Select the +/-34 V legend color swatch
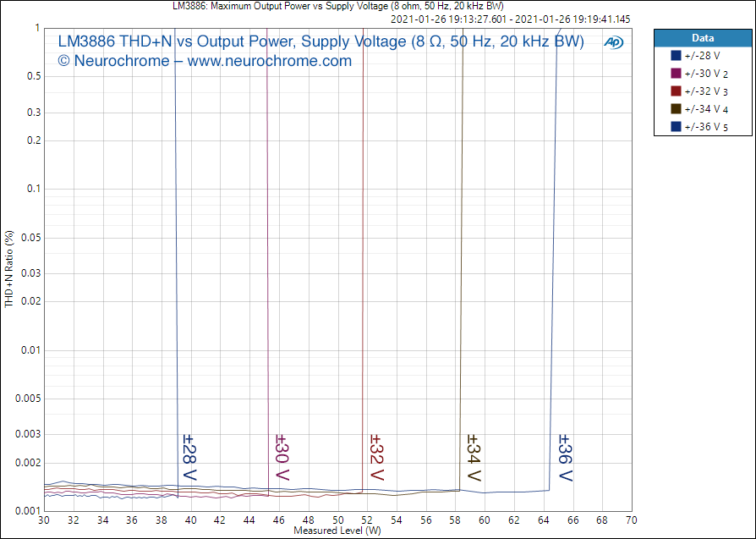This screenshot has height=539, width=756. pyautogui.click(x=676, y=108)
